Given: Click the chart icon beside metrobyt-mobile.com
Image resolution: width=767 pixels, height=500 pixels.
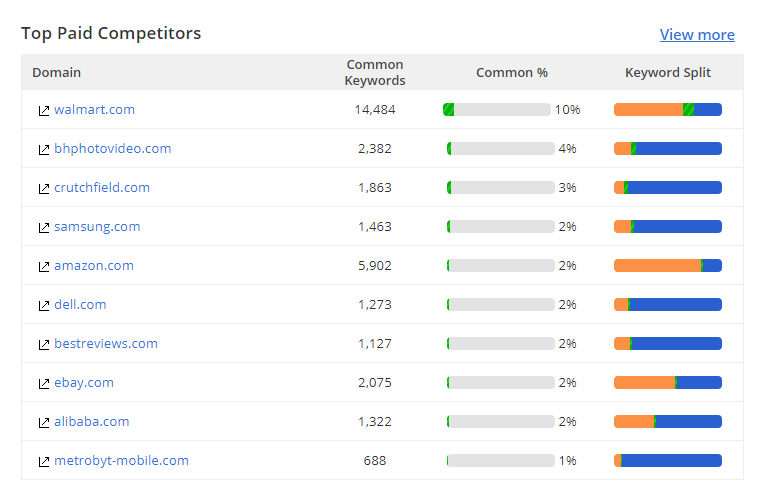Looking at the screenshot, I should point(44,461).
